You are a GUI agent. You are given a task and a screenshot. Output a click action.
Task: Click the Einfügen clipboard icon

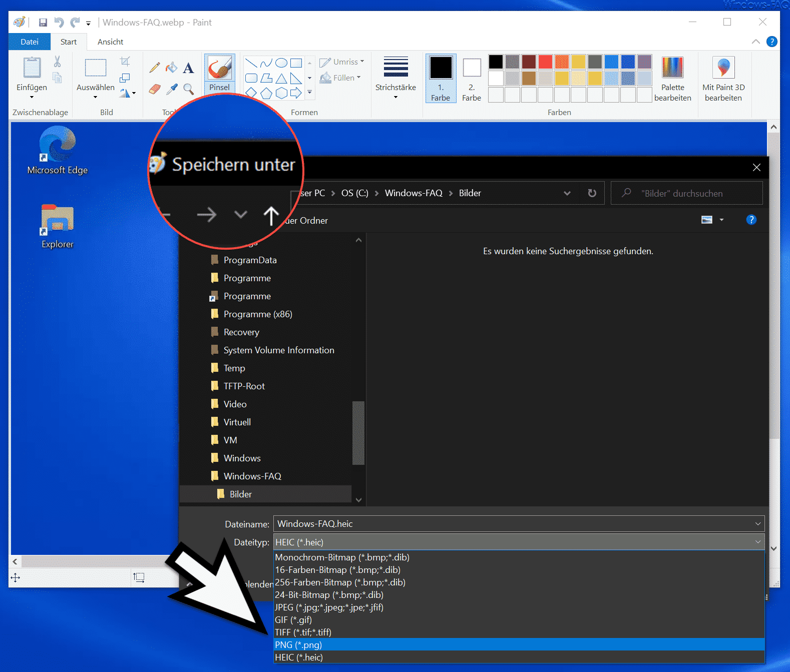32,68
